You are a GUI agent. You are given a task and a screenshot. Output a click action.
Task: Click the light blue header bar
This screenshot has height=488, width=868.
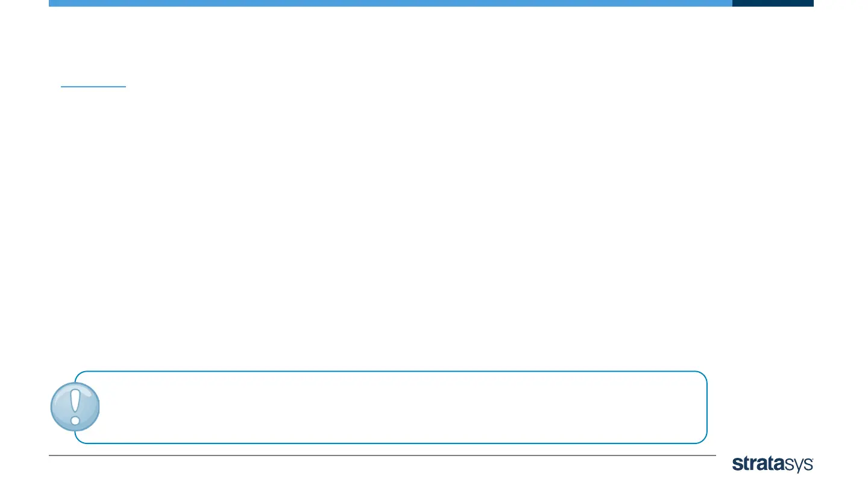click(x=390, y=3)
